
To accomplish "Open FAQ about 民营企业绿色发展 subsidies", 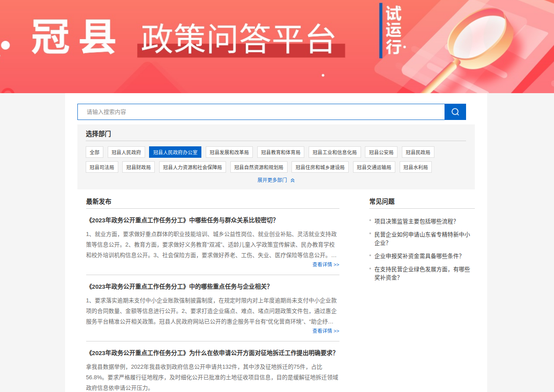I will [422, 273].
